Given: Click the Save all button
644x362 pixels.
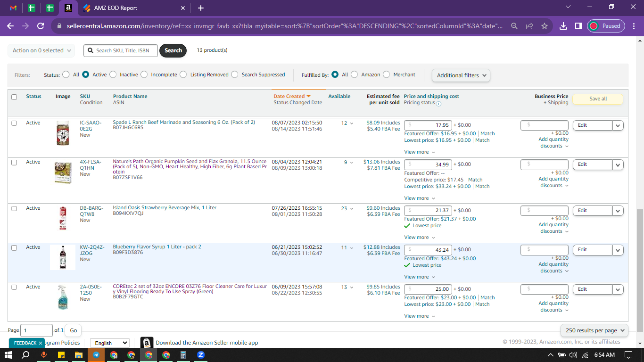Looking at the screenshot, I should pos(598,99).
